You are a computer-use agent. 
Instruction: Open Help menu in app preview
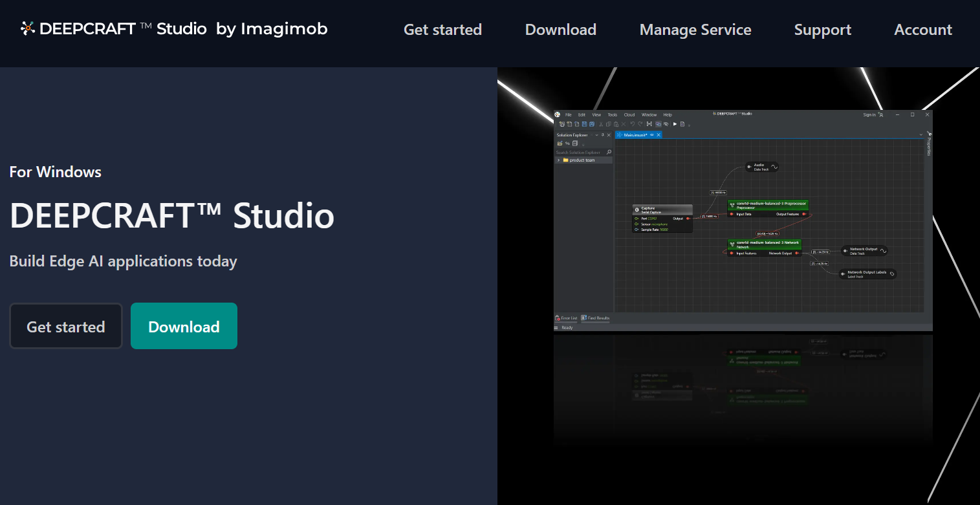[668, 115]
